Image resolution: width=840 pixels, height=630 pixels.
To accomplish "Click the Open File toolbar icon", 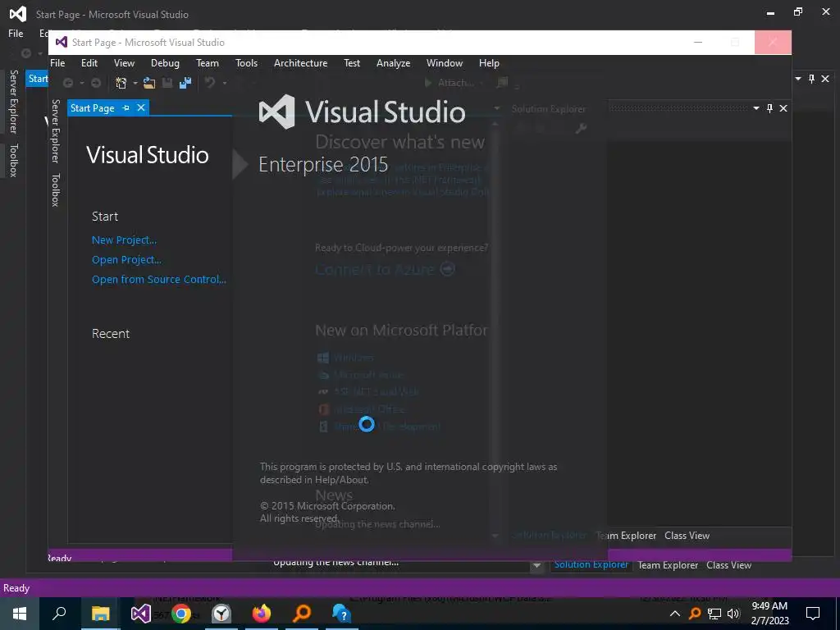I will [149, 83].
